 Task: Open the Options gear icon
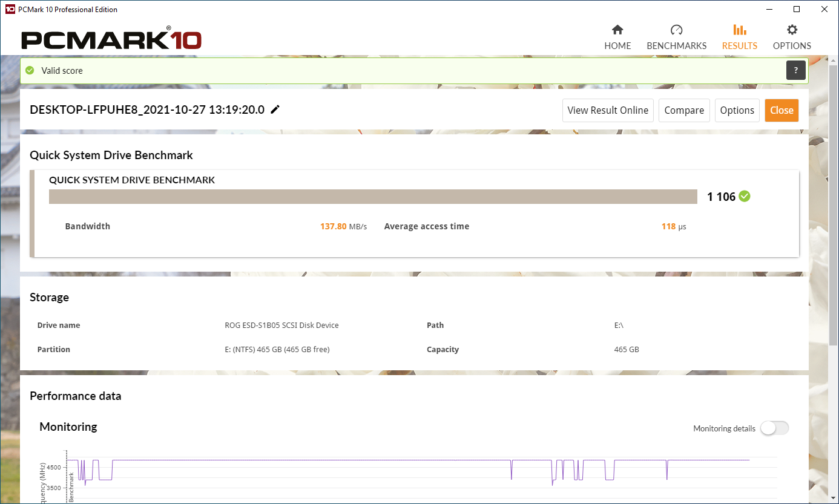pos(792,30)
